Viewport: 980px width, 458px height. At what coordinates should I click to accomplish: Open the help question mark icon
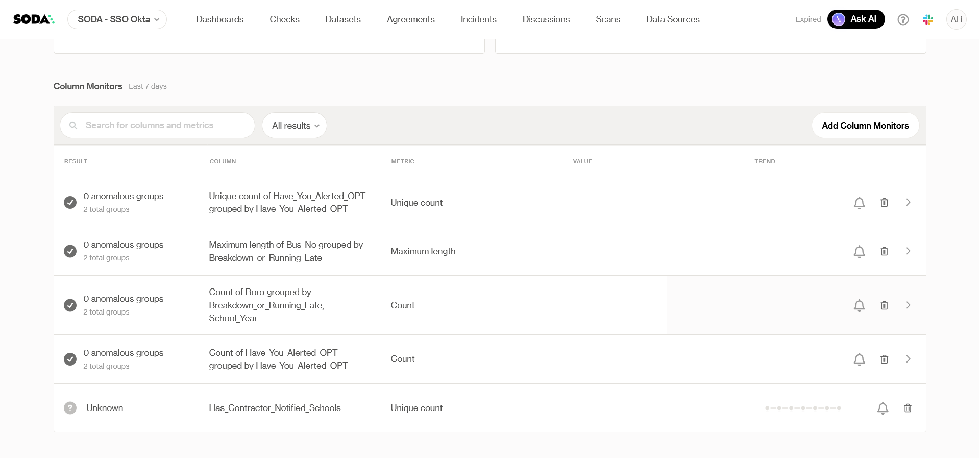pos(903,19)
